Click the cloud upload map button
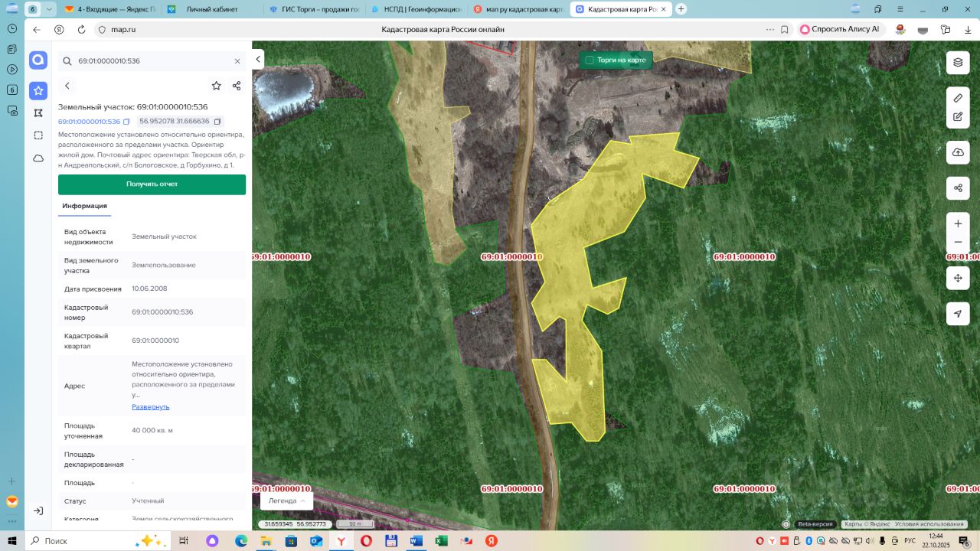Viewport: 980px width, 551px height. click(x=958, y=152)
